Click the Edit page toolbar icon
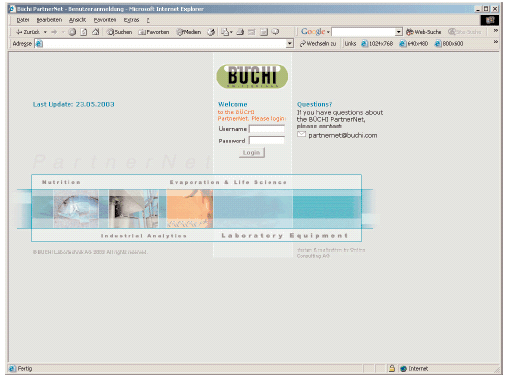This screenshot has height=377, width=505. (252, 32)
